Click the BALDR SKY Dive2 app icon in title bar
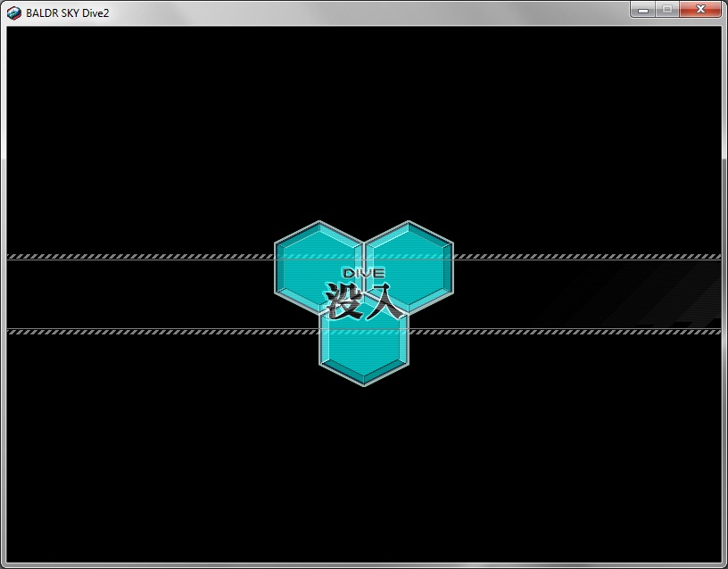The height and width of the screenshot is (569, 728). (14, 13)
